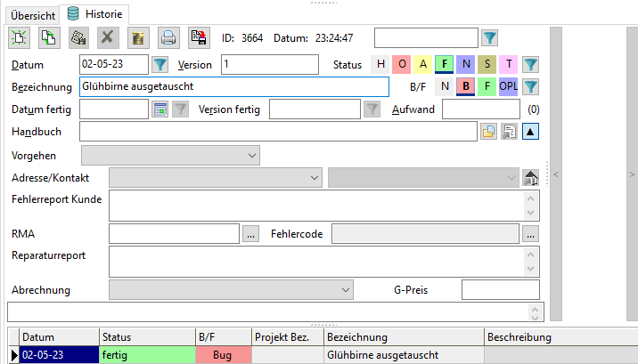Click the filter funnel beside Status buttons
The height and width of the screenshot is (364, 638).
point(530,64)
